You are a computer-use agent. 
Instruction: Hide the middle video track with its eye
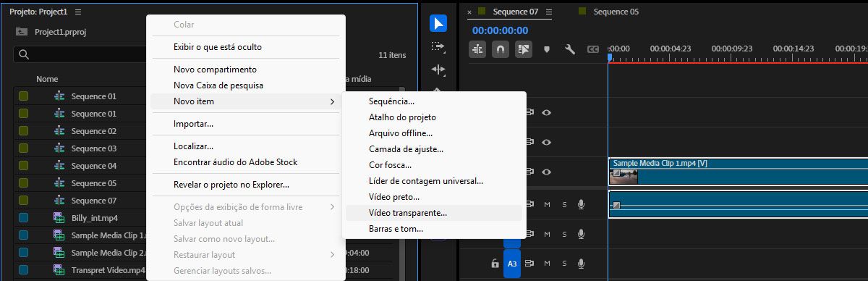pos(546,142)
